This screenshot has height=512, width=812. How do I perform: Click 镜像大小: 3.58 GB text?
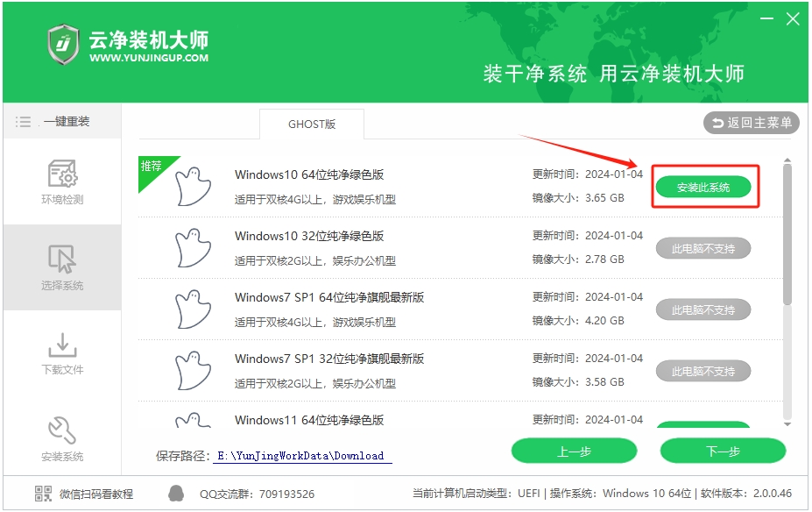578,382
